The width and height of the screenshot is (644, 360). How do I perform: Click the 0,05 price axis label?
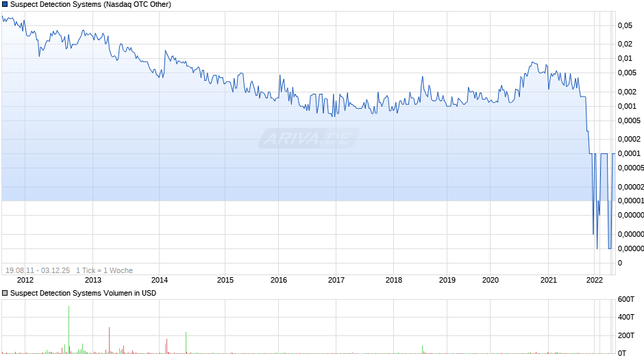pos(625,25)
